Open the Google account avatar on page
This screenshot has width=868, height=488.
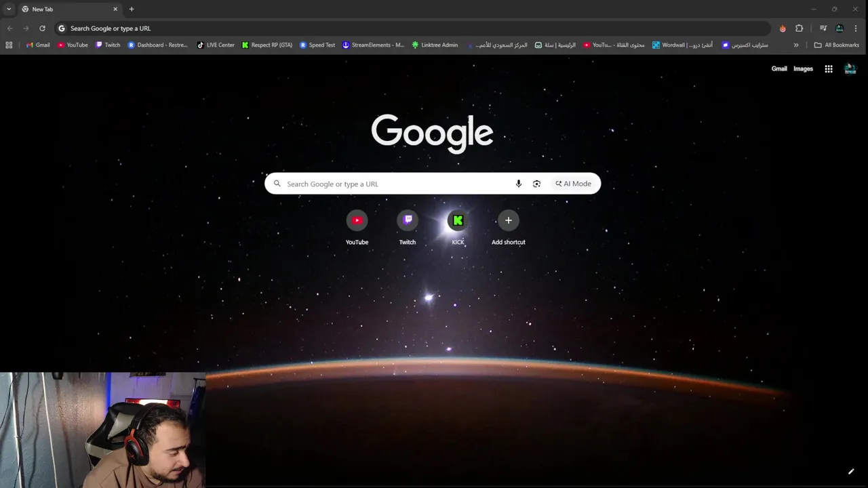850,68
